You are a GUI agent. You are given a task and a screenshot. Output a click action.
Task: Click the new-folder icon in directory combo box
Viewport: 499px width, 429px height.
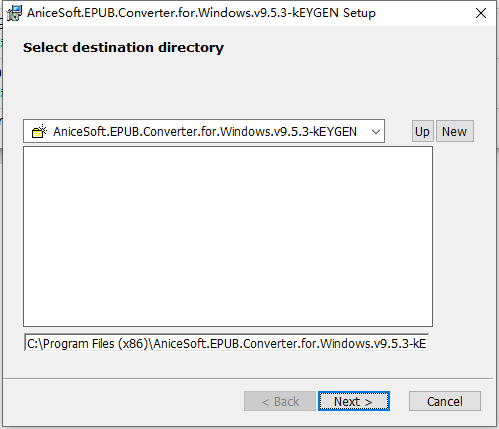pyautogui.click(x=39, y=131)
